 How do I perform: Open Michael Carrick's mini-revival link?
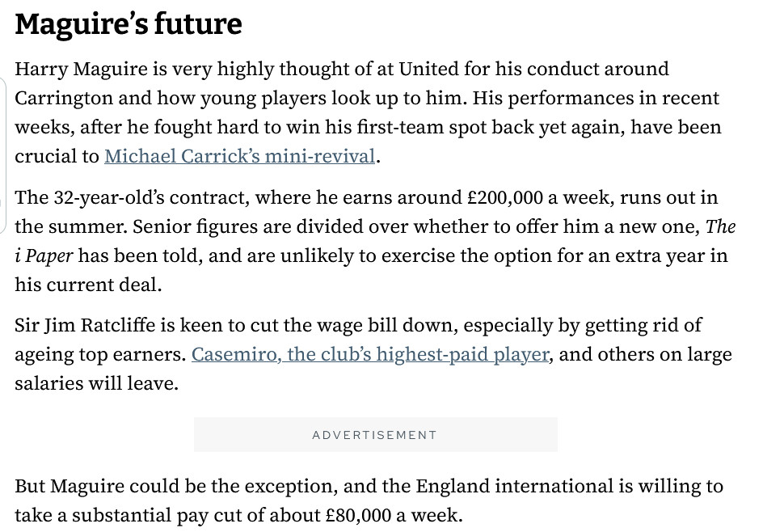pyautogui.click(x=240, y=156)
